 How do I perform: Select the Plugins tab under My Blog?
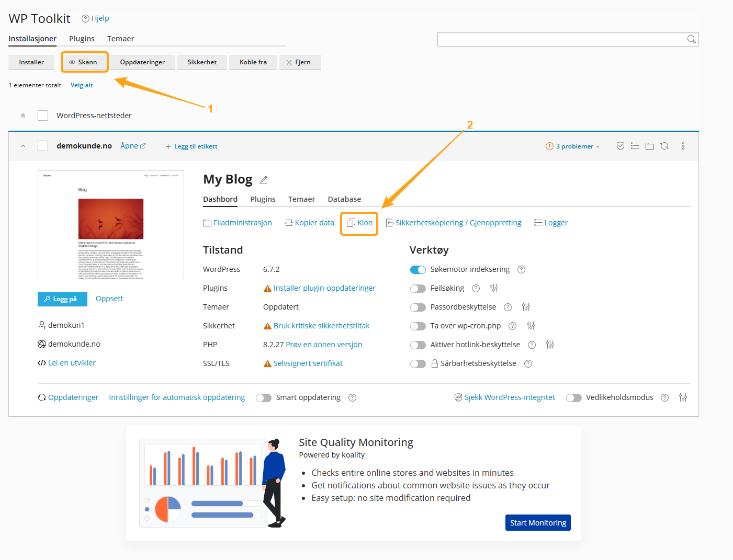(x=263, y=199)
